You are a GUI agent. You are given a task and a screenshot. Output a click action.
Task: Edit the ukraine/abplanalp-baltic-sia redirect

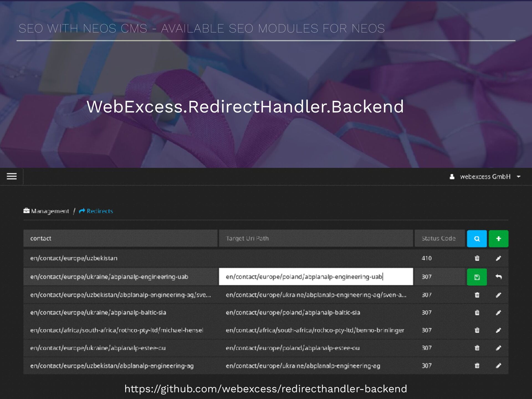click(498, 313)
